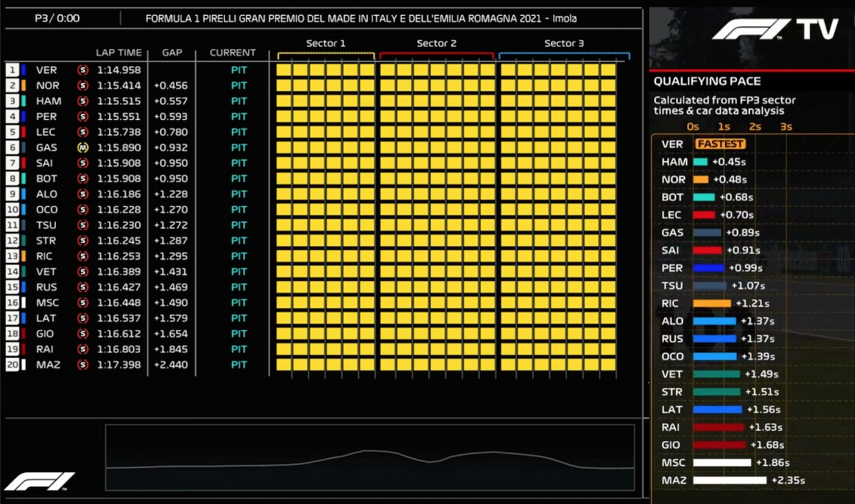
Task: Click RAI gap +1.845
Action: 170,349
